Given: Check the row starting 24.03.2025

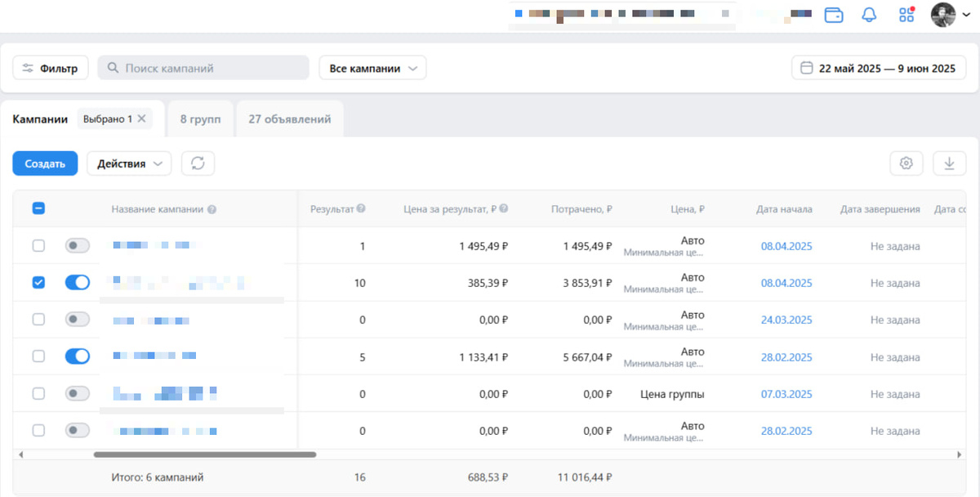Looking at the screenshot, I should (38, 320).
